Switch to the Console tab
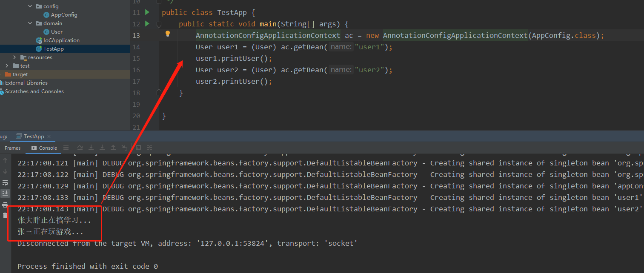 click(44, 148)
